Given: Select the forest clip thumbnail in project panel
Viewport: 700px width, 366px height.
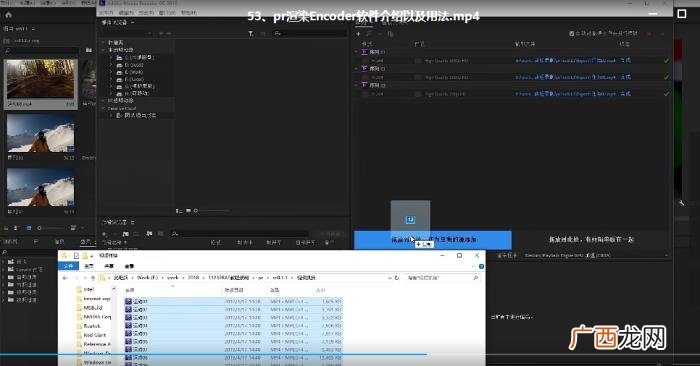Looking at the screenshot, I should click(41, 79).
